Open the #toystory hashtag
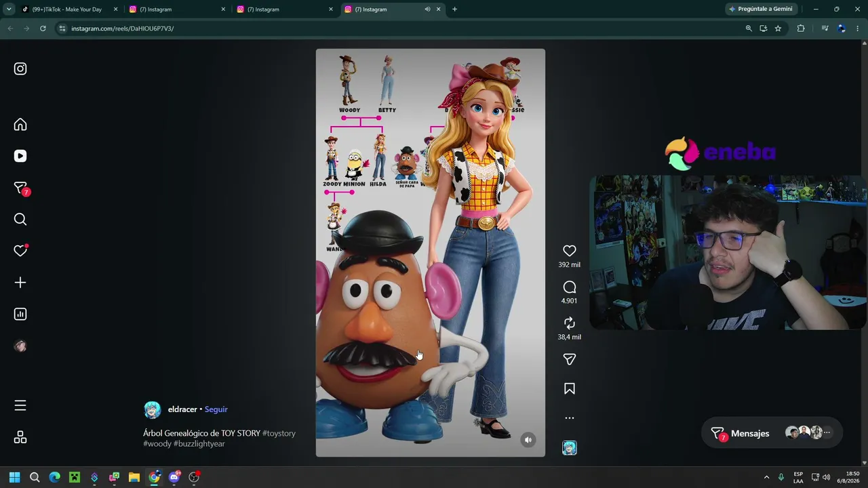Screen dimensions: 868x488 [279, 433]
